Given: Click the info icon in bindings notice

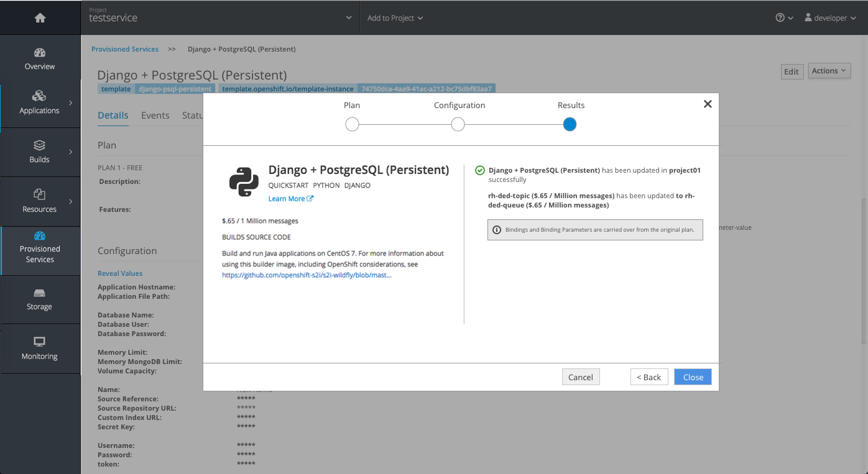Looking at the screenshot, I should (497, 230).
